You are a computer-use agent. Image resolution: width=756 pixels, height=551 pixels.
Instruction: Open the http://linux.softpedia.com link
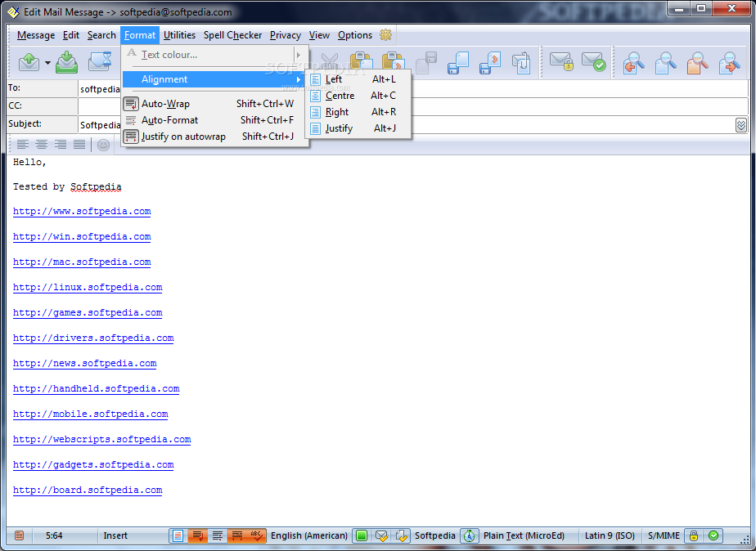(x=88, y=288)
